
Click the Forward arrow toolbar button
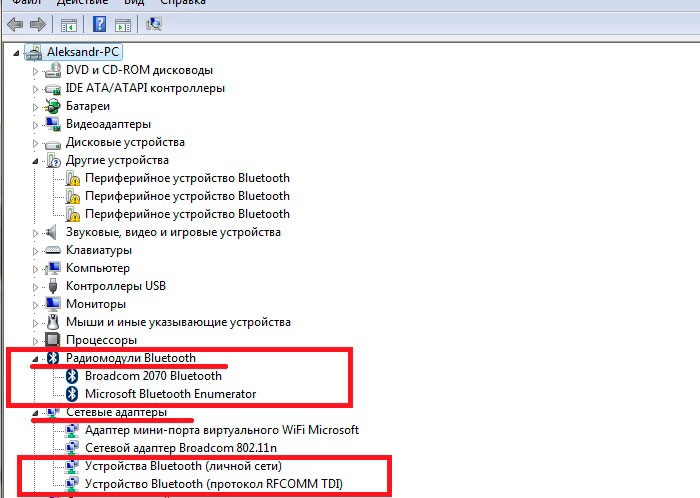[38, 24]
